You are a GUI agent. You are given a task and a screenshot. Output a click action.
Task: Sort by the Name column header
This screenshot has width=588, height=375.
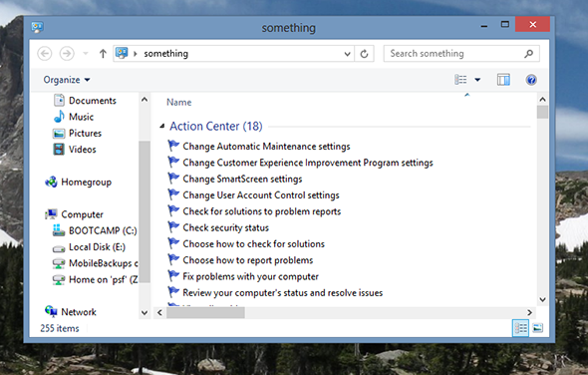coord(178,102)
